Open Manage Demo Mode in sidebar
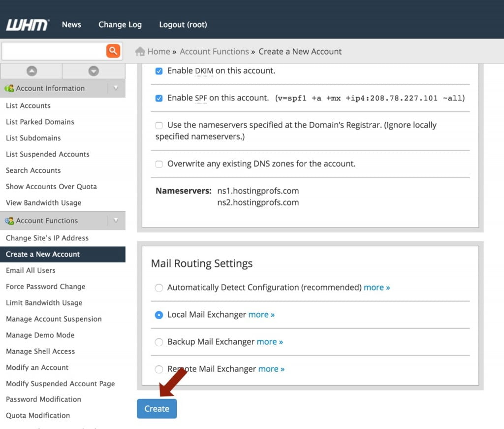 tap(40, 335)
